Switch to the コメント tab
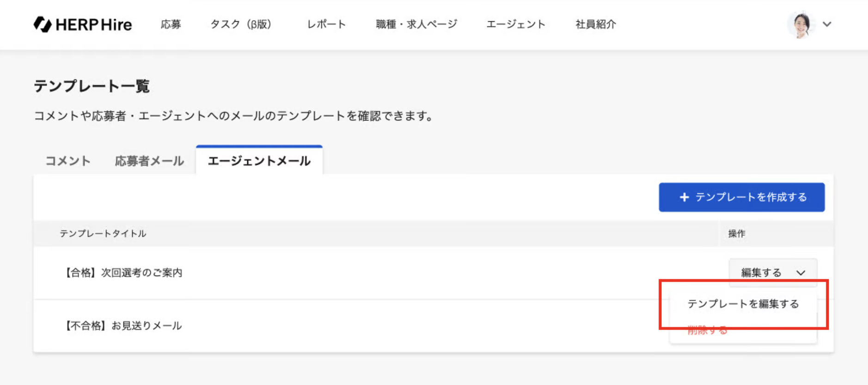This screenshot has height=385, width=868. pos(68,161)
